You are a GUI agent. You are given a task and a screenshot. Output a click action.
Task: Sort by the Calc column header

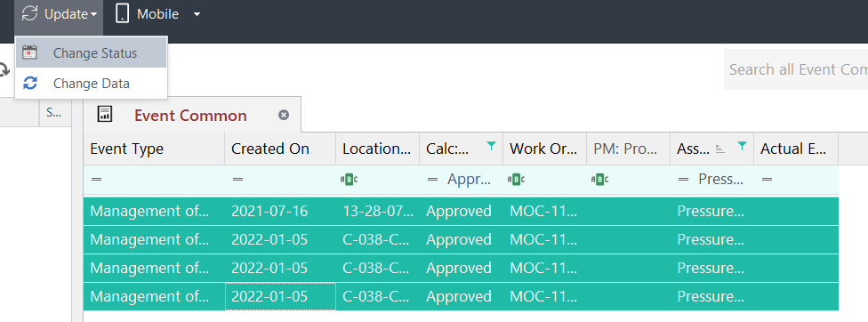tap(461, 149)
